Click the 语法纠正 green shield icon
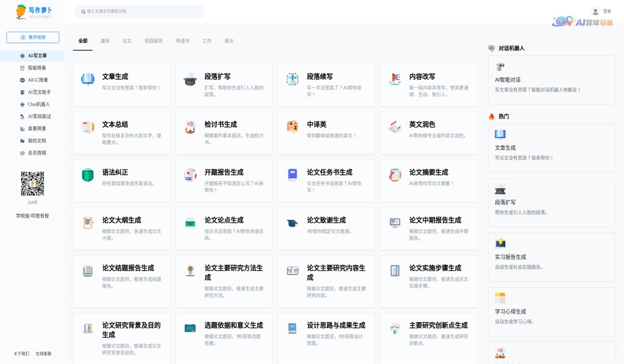The image size is (624, 364). coord(87,175)
